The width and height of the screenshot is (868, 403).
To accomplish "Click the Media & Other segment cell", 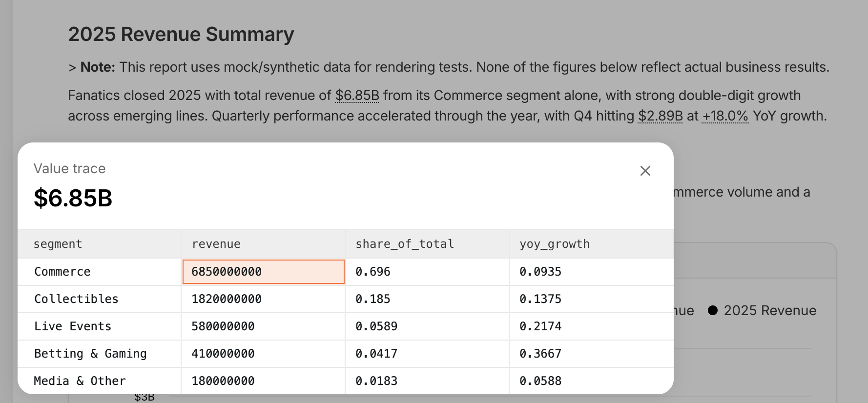I will click(99, 381).
